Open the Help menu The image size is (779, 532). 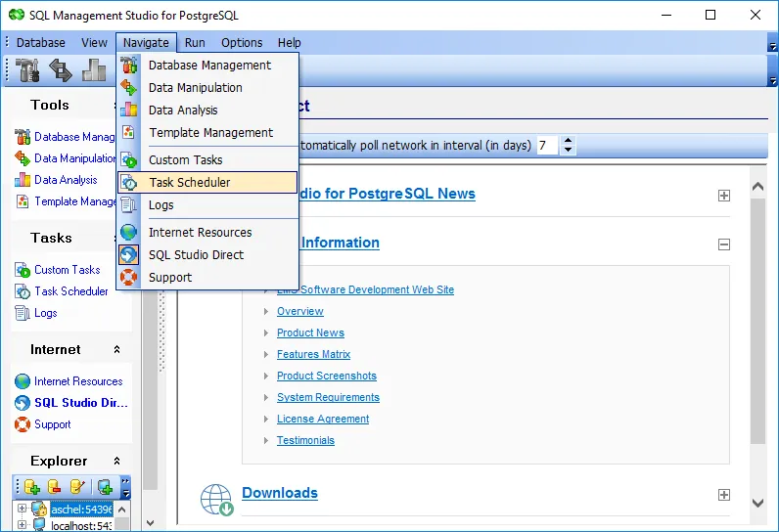(289, 43)
